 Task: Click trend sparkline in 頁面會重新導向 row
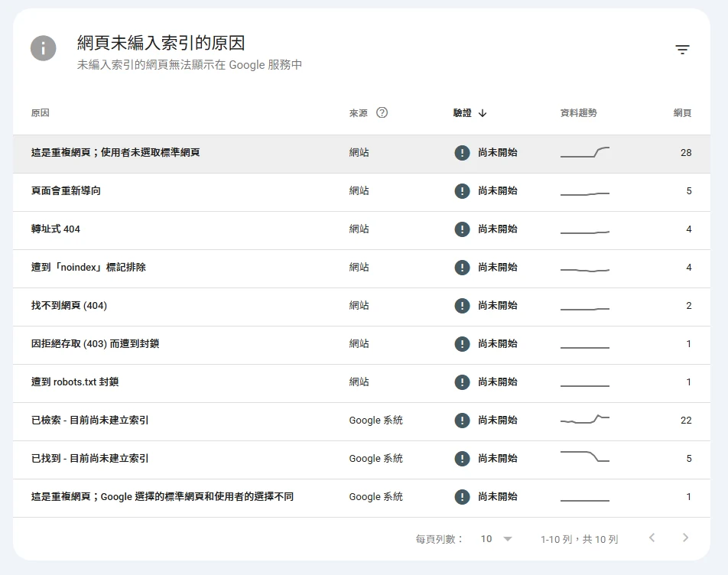(585, 193)
